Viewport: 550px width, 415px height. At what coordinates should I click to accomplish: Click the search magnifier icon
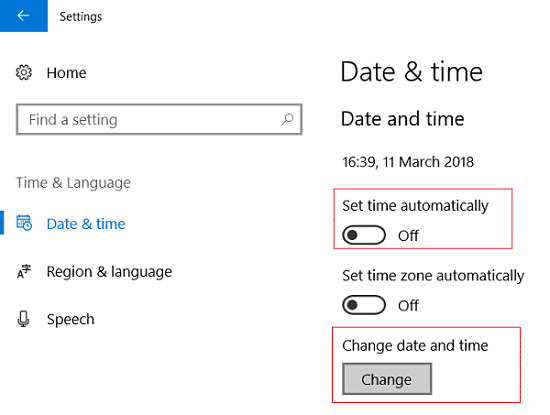click(x=287, y=120)
